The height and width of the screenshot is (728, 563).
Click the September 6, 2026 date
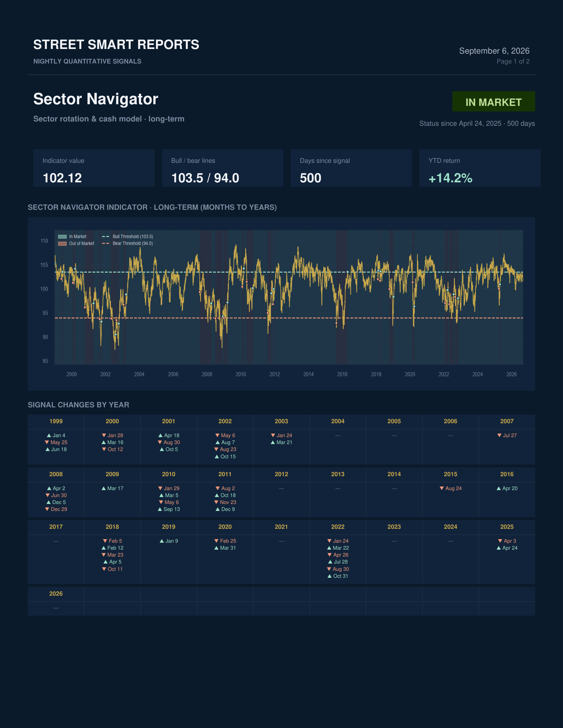coord(494,51)
